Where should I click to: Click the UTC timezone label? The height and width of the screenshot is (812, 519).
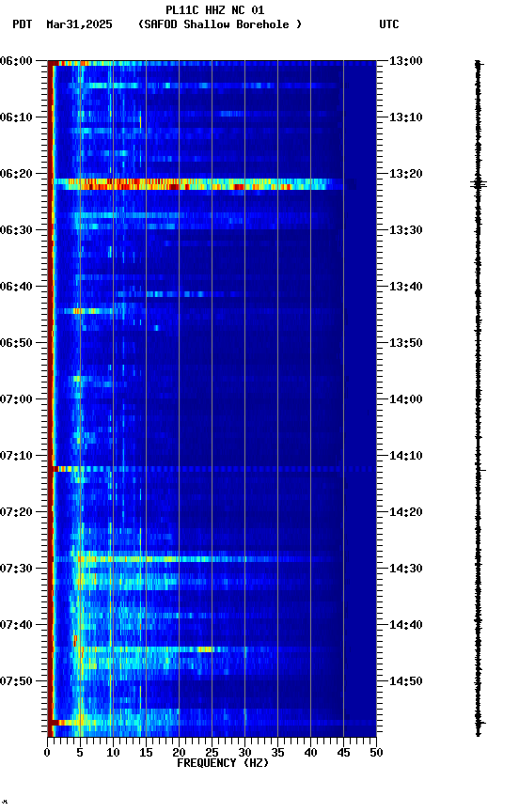pyautogui.click(x=389, y=24)
